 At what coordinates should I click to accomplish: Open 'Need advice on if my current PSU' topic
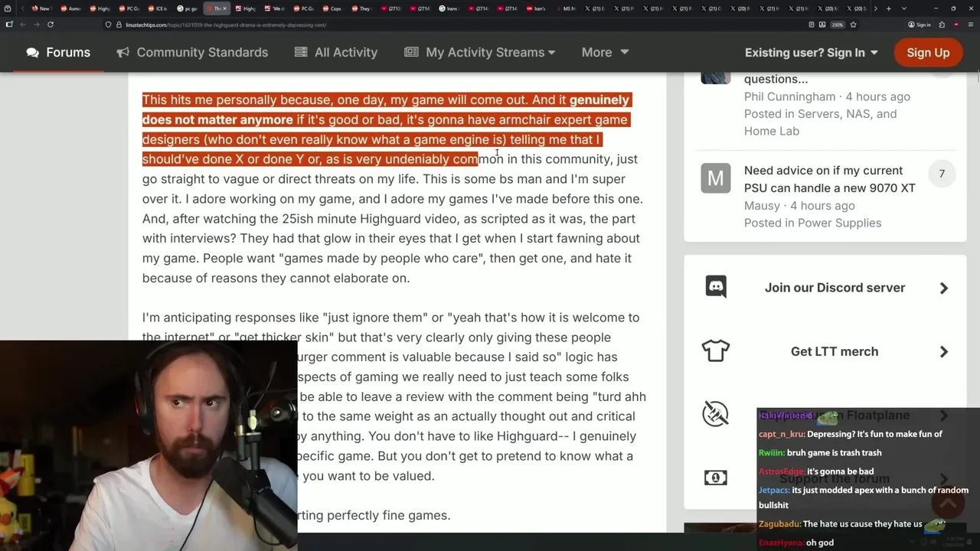click(829, 179)
